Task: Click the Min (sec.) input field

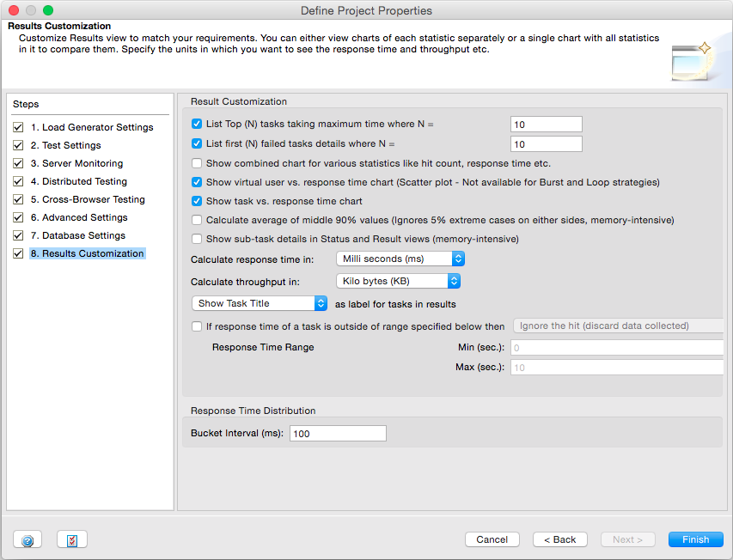Action: (617, 348)
